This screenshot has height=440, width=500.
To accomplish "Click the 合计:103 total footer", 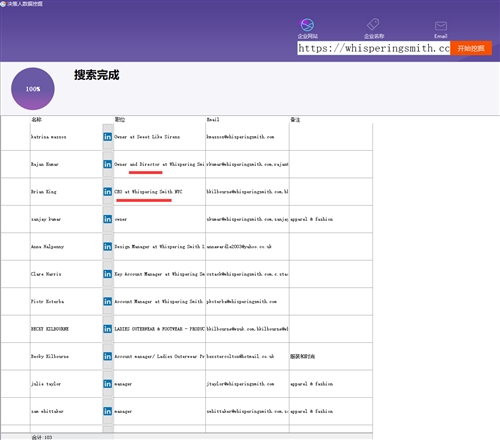I will pyautogui.click(x=42, y=437).
